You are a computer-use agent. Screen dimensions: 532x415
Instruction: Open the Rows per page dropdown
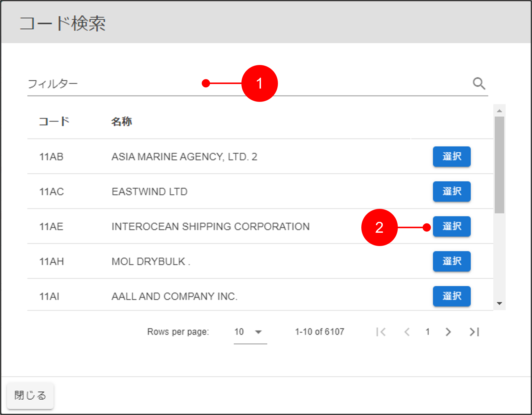[250, 332]
